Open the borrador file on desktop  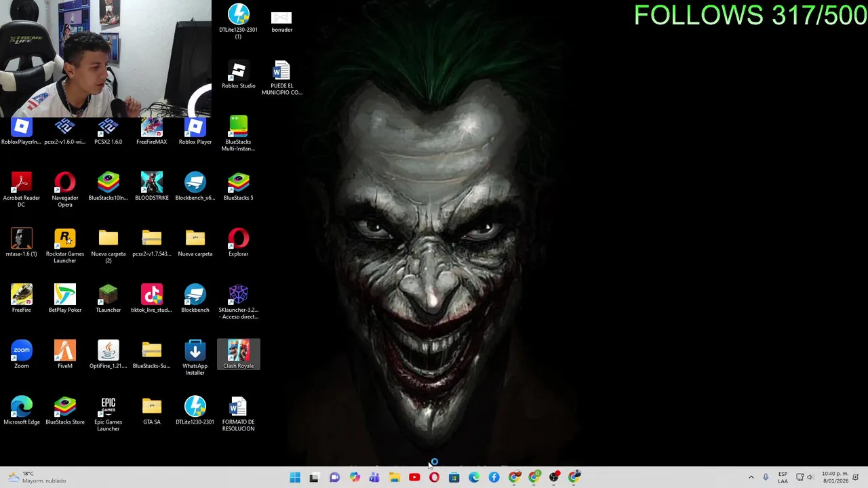click(281, 20)
